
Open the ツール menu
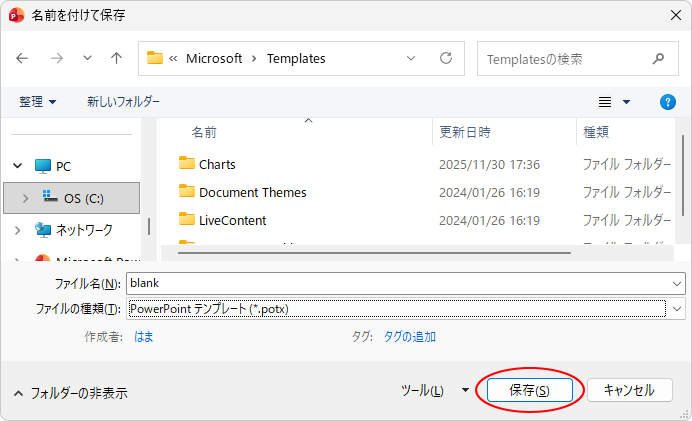pyautogui.click(x=434, y=391)
